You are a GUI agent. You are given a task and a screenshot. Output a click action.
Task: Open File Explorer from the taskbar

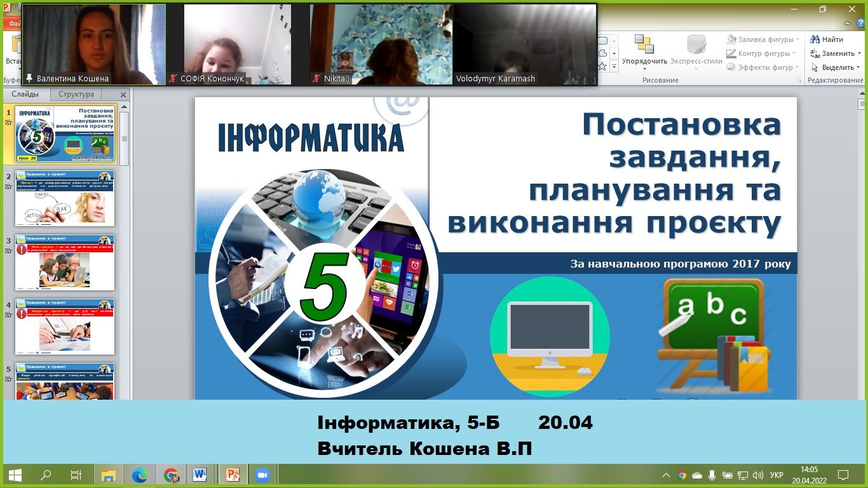click(109, 475)
